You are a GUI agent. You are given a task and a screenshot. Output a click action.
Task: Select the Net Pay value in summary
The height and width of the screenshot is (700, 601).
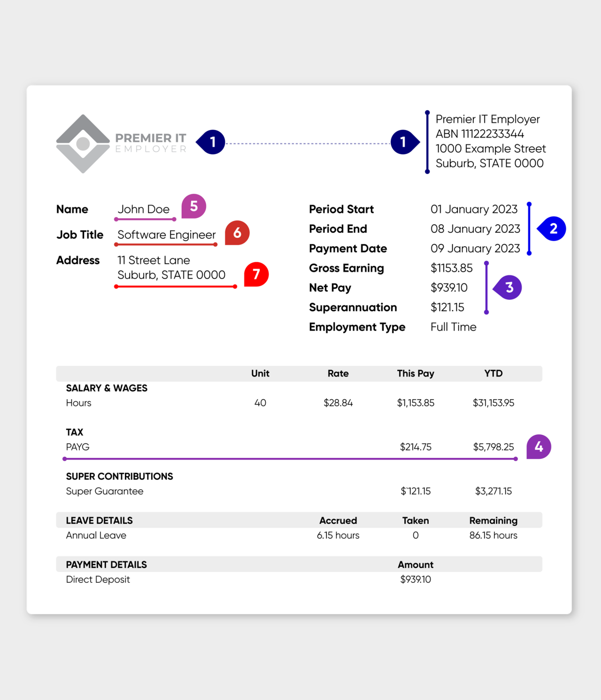tap(449, 288)
